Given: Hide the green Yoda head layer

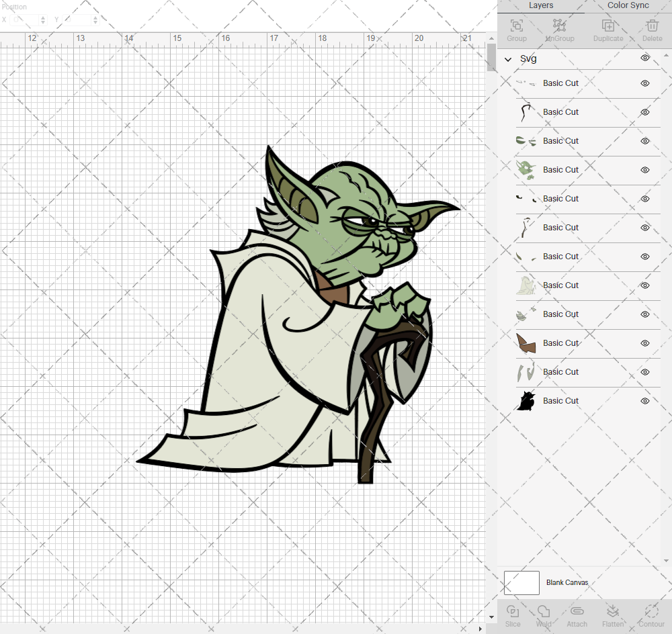Looking at the screenshot, I should [645, 170].
